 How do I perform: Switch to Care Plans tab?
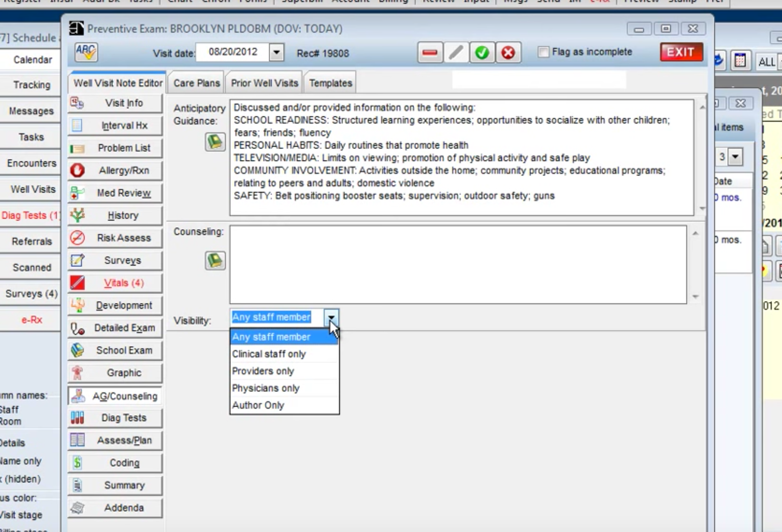(196, 83)
